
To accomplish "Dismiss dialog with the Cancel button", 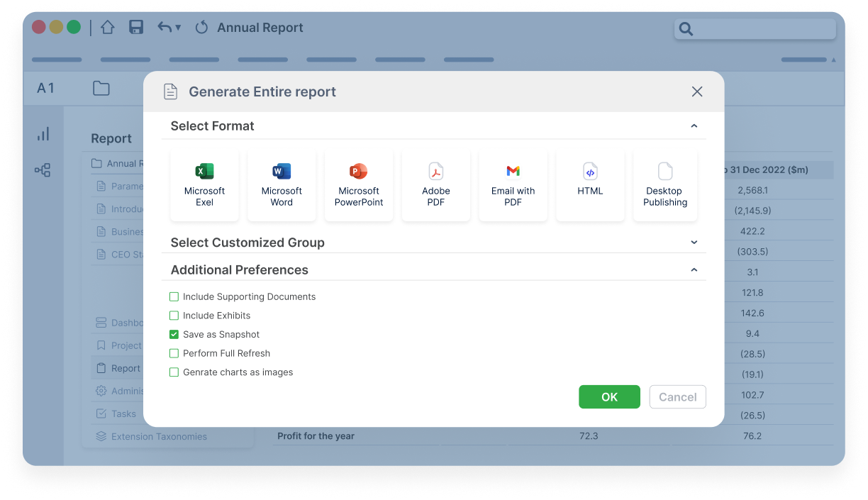I will coord(678,397).
